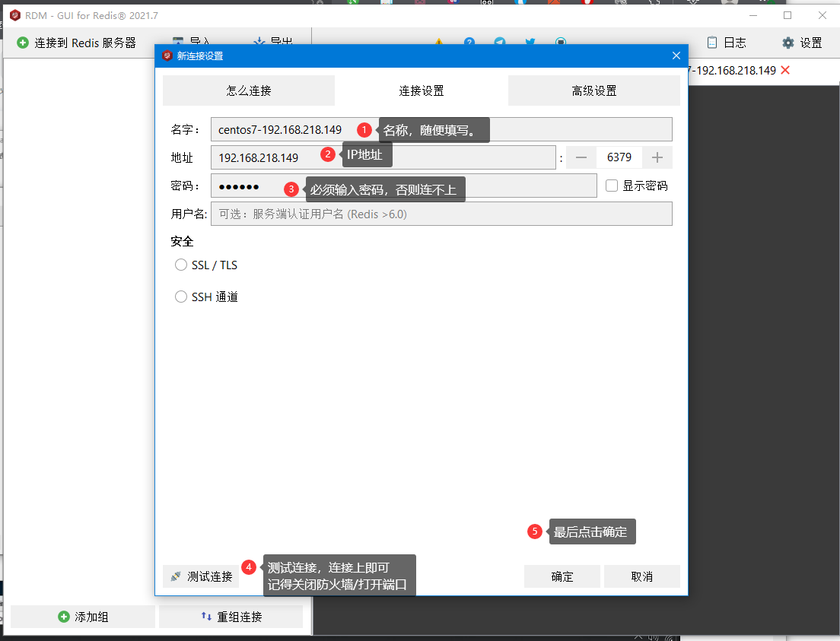Select the 连接设置 tab
Image resolution: width=840 pixels, height=641 pixels.
(x=421, y=90)
